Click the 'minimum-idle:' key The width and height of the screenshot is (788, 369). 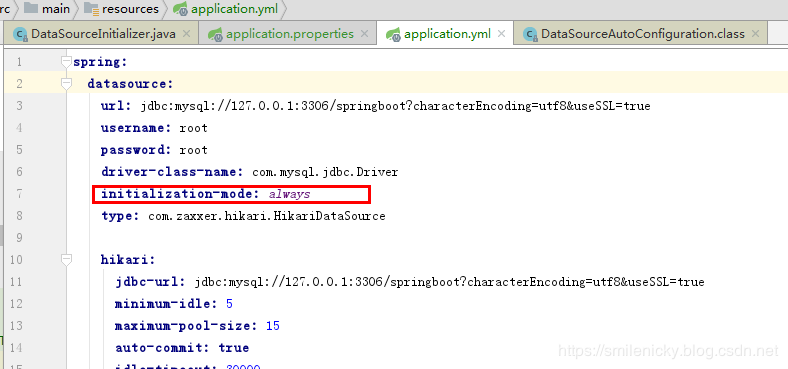point(165,304)
